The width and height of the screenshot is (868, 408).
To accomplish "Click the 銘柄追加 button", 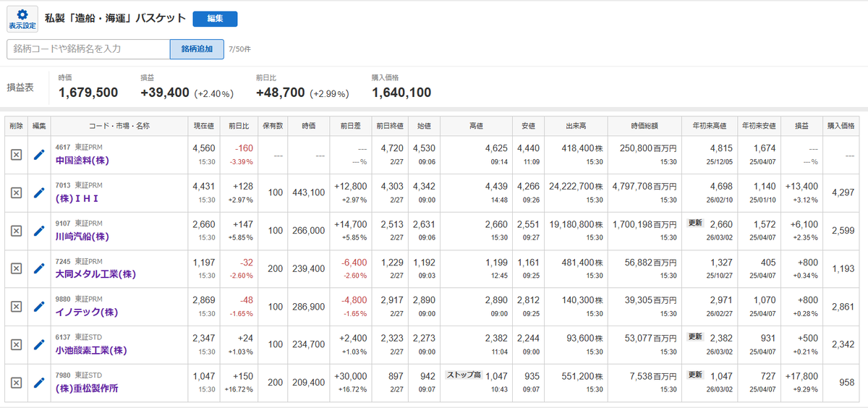I will pos(197,49).
